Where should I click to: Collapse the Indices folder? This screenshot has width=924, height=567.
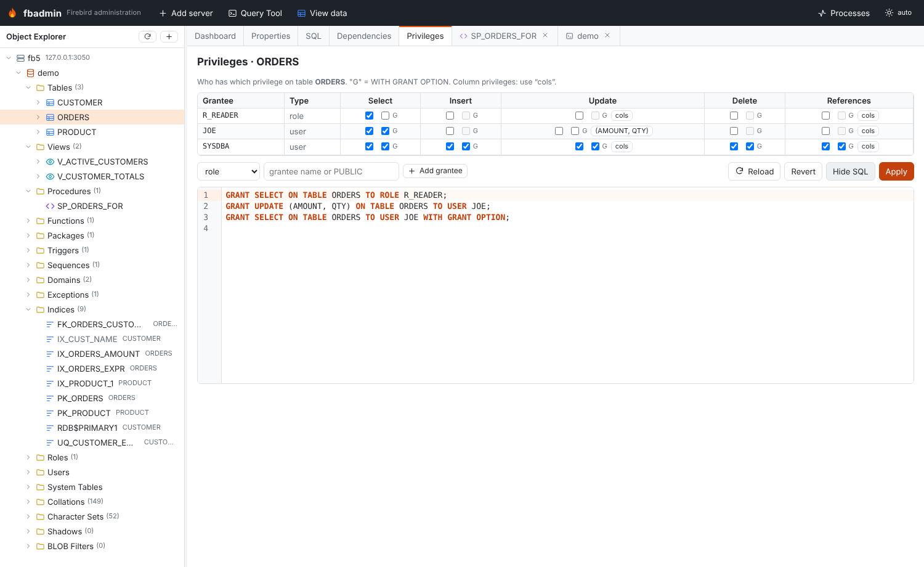coord(28,309)
